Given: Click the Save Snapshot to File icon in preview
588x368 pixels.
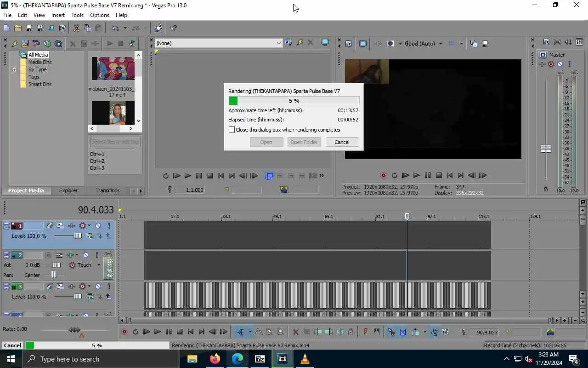Looking at the screenshot, I should [x=485, y=44].
